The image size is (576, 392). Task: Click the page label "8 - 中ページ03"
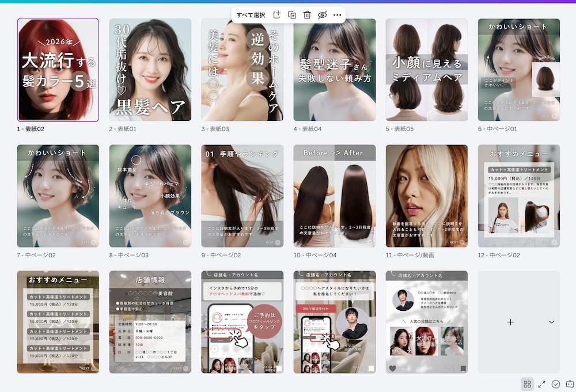[x=129, y=255]
